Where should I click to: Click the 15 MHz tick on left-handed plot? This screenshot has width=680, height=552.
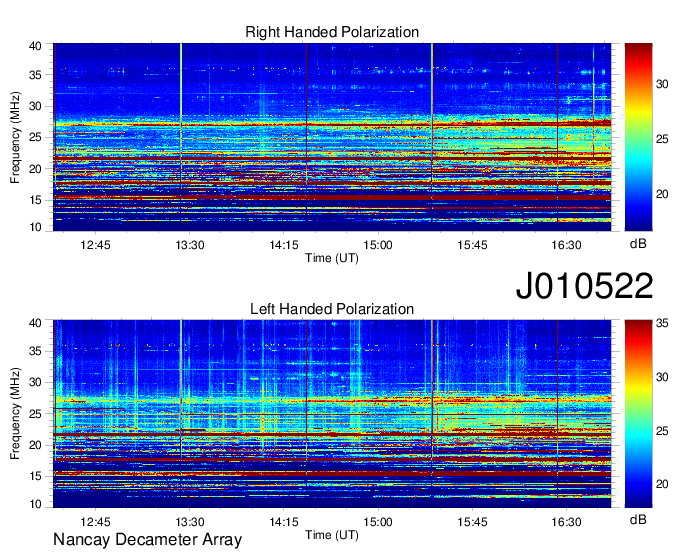tap(35, 476)
